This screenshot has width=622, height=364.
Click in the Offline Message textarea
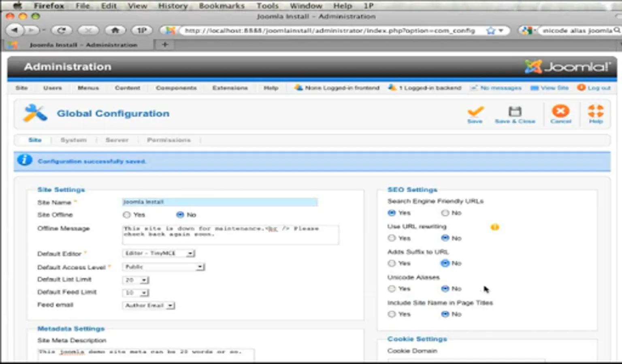coord(230,235)
